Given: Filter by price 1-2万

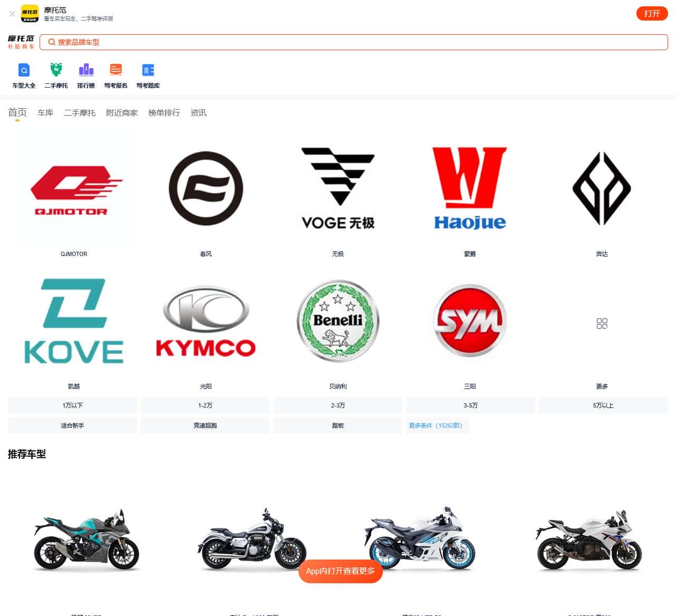Looking at the screenshot, I should tap(205, 405).
